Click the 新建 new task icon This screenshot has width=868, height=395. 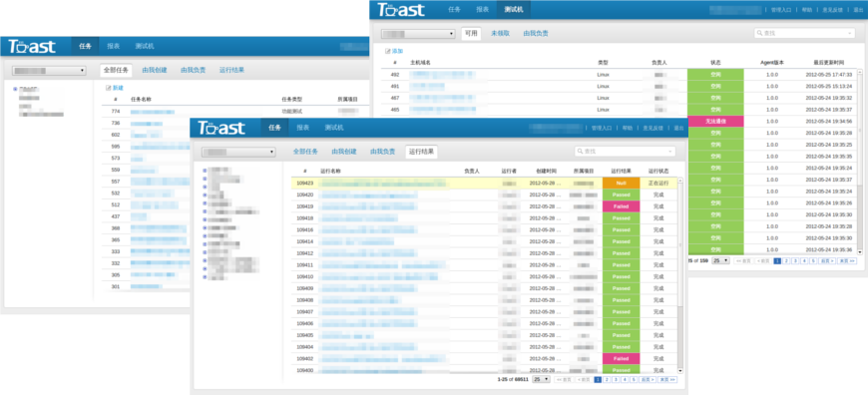[109, 88]
